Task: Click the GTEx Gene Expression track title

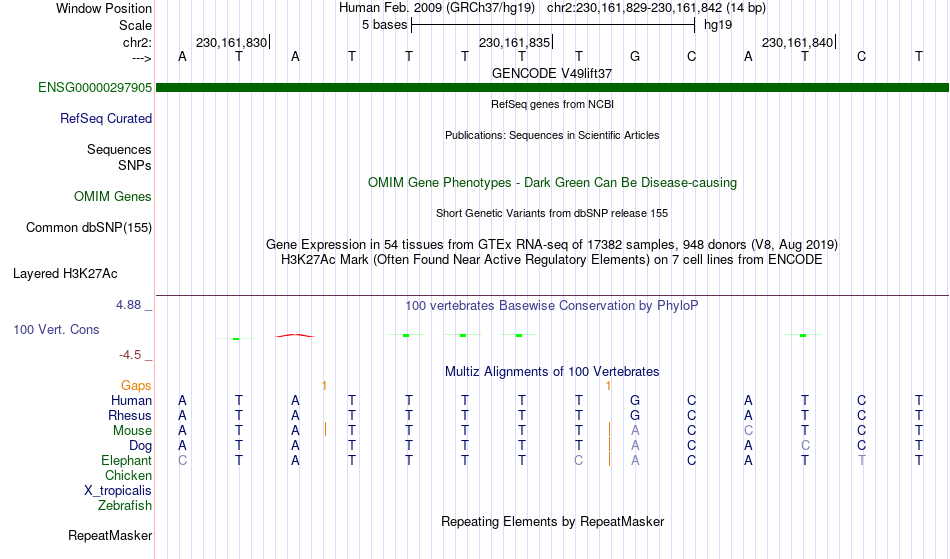Action: click(552, 245)
